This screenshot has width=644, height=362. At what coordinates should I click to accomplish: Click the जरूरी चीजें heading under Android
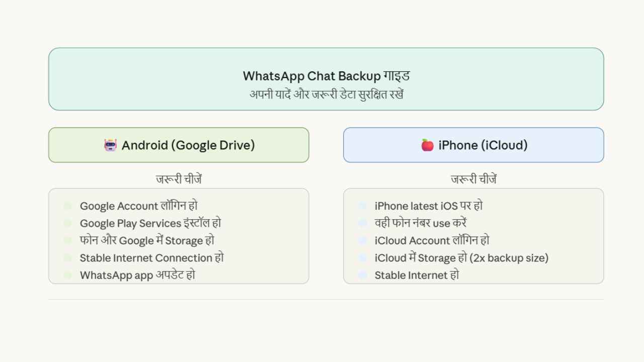[x=179, y=179]
